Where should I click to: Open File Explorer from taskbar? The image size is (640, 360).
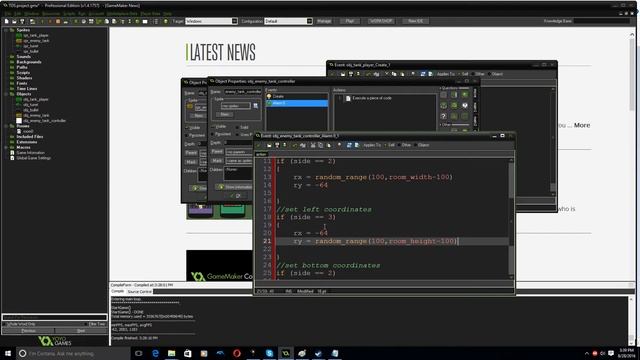click(x=171, y=353)
